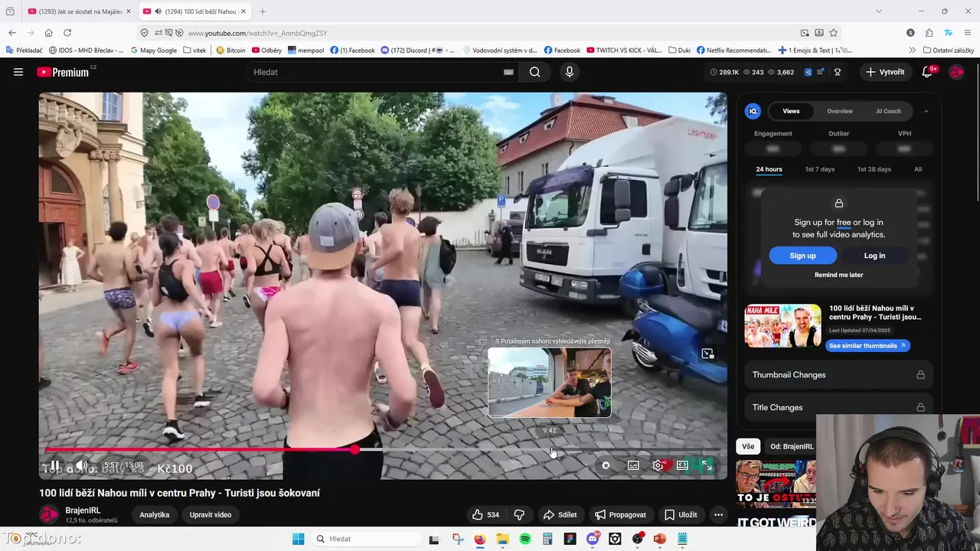The height and width of the screenshot is (551, 980).
Task: Go to browser home button
Action: point(48,33)
